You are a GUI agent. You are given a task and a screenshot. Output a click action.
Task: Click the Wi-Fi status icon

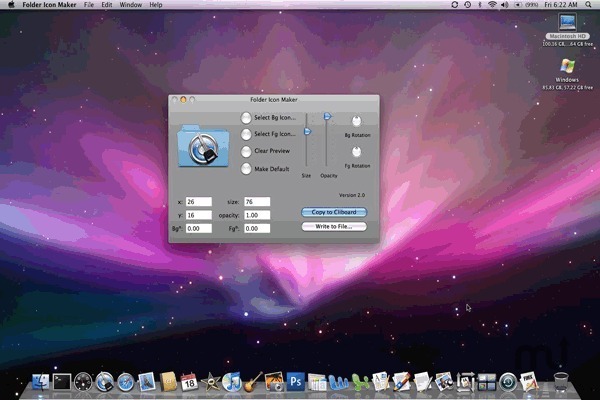pos(491,5)
